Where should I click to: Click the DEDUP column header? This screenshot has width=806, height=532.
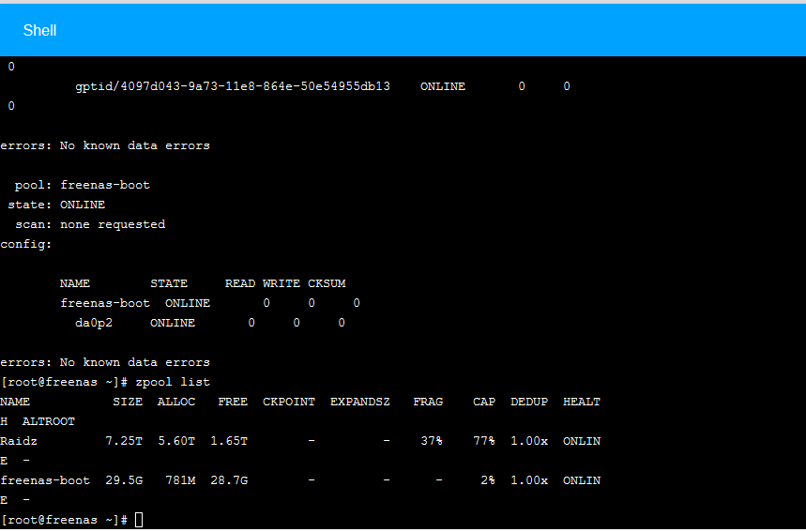pos(529,402)
